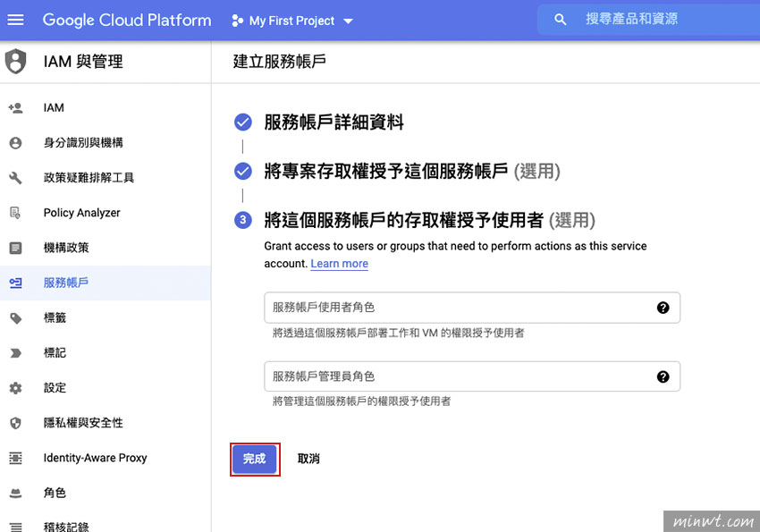Image resolution: width=760 pixels, height=532 pixels.
Task: Click the 建立服務帳戶 page title
Action: click(x=279, y=62)
